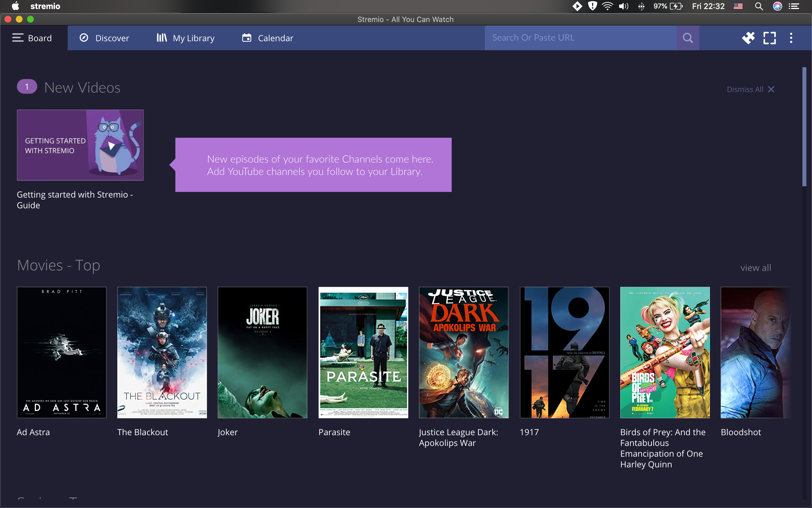Click the shield icon in menu bar

pyautogui.click(x=593, y=6)
